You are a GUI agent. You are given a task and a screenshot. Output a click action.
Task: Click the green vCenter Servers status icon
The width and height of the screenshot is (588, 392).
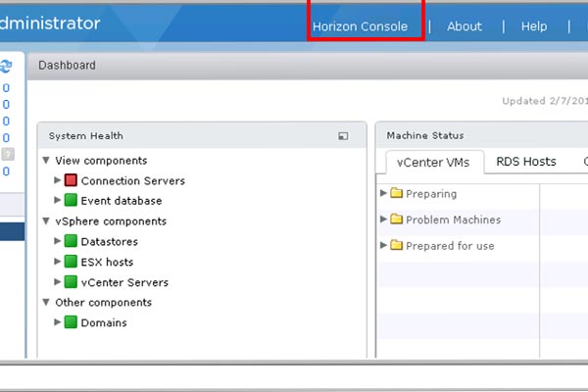click(x=71, y=281)
